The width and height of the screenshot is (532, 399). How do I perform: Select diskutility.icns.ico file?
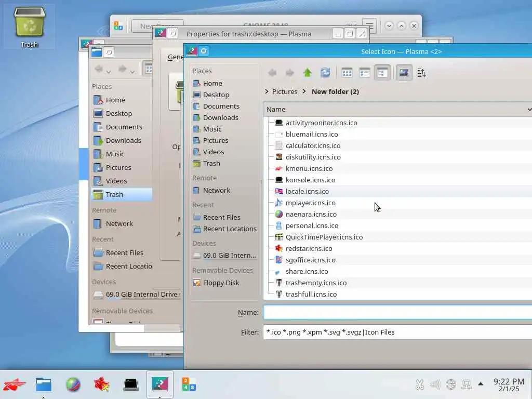(313, 157)
